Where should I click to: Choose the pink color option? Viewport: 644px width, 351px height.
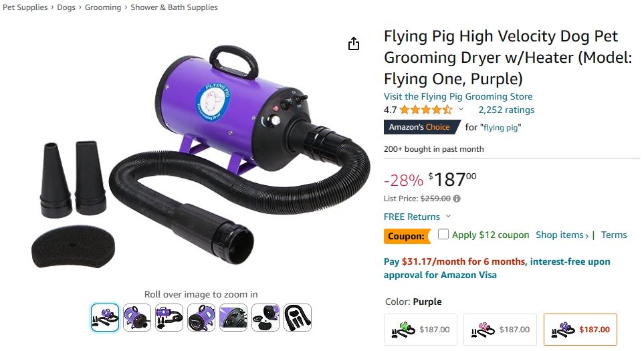pos(500,330)
